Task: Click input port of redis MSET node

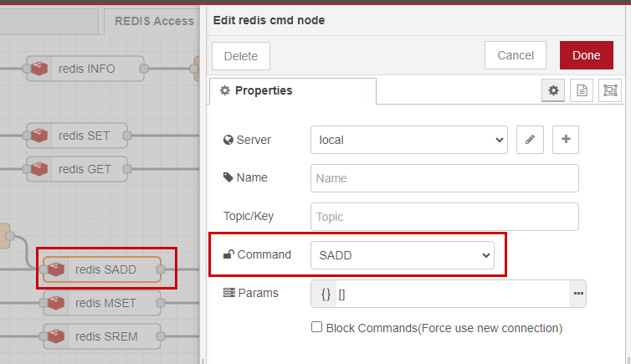Action: pos(44,303)
